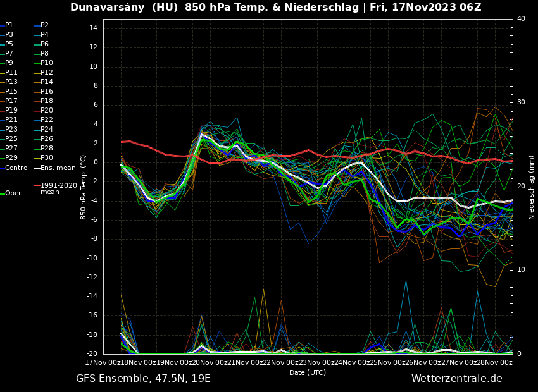Click the Date (UTC) axis label
538x392 pixels.
click(x=308, y=373)
